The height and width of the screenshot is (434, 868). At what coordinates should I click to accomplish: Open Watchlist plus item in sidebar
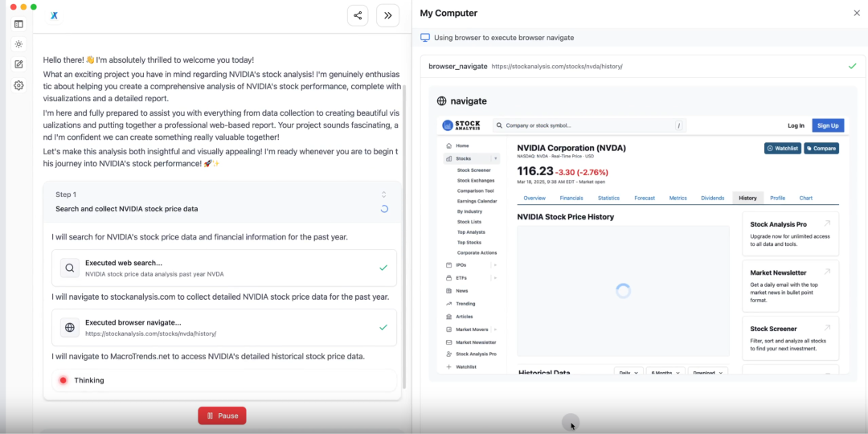[x=461, y=367]
